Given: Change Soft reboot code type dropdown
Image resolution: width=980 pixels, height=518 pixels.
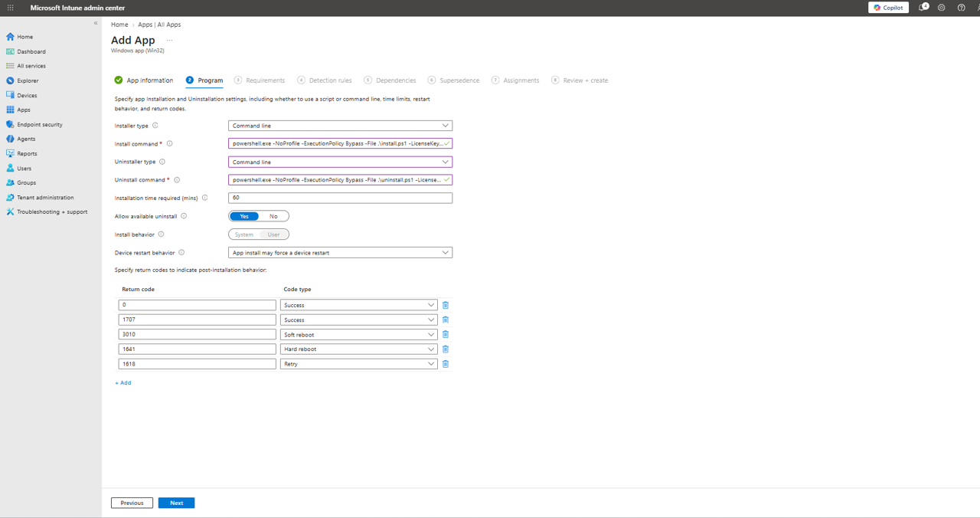Looking at the screenshot, I should 359,334.
